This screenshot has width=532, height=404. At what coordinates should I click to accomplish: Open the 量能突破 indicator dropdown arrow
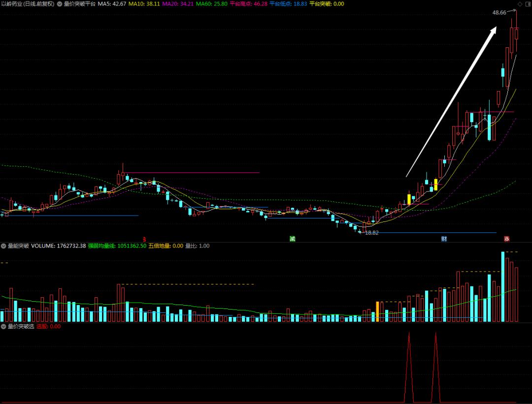[3, 246]
